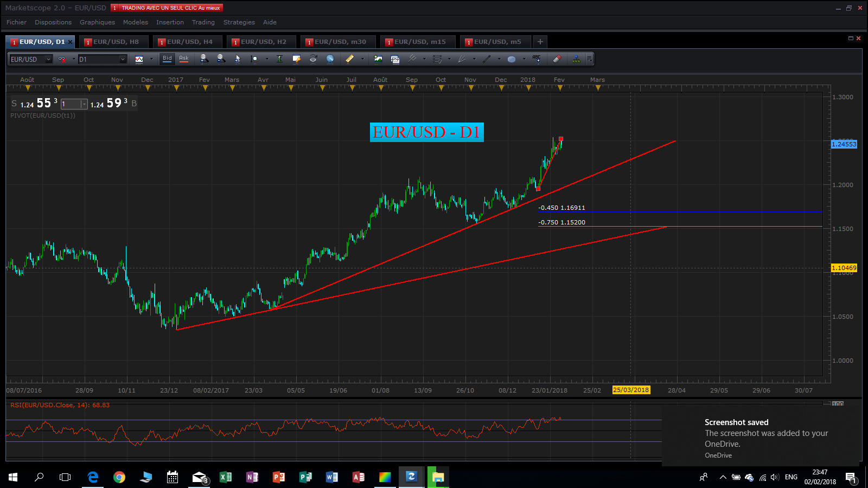Select the cursor pointer tool
Viewport: 868px width, 488px height.
pos(238,59)
